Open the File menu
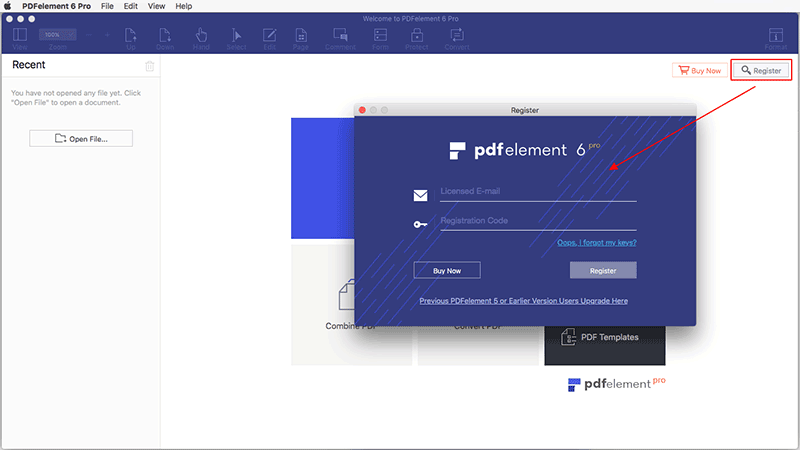 [x=107, y=6]
